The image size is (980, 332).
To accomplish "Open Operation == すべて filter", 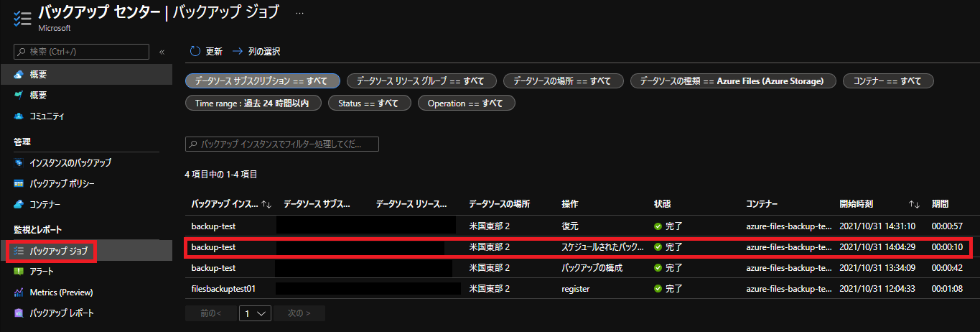I will click(x=466, y=103).
